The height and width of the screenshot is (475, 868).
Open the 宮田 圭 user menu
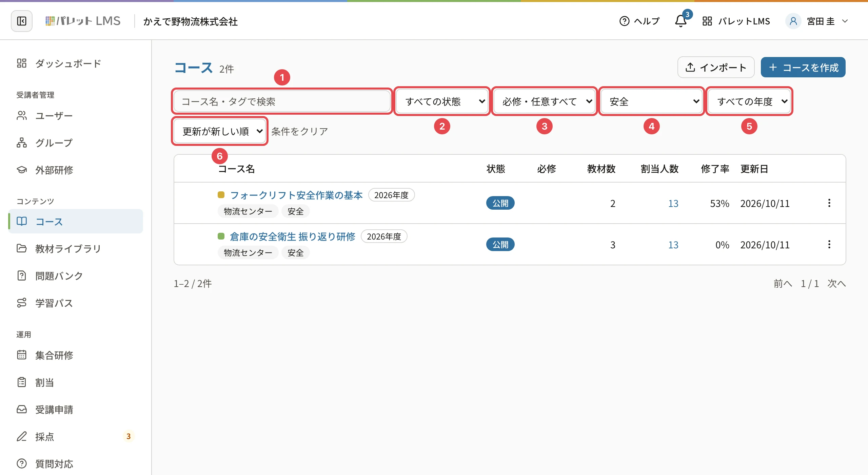click(x=817, y=21)
